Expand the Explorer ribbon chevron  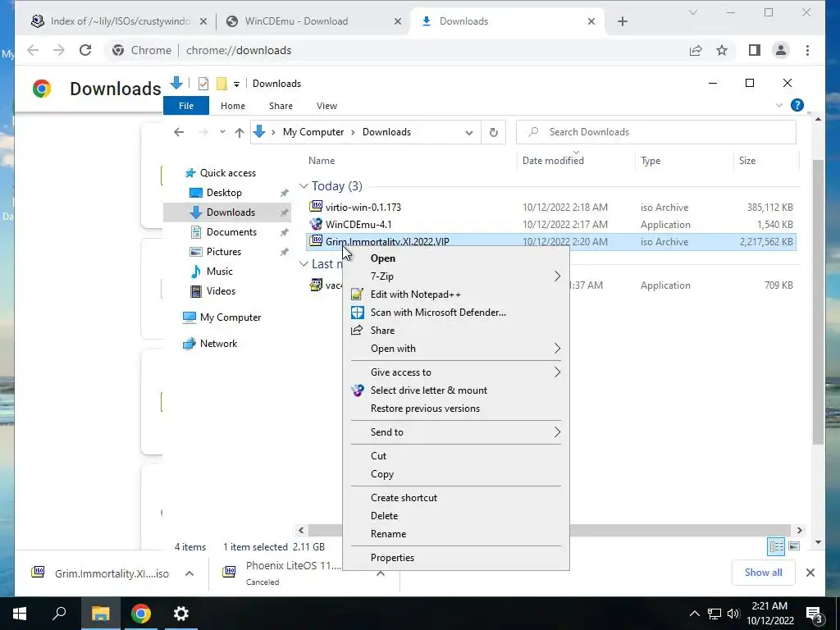pos(779,106)
